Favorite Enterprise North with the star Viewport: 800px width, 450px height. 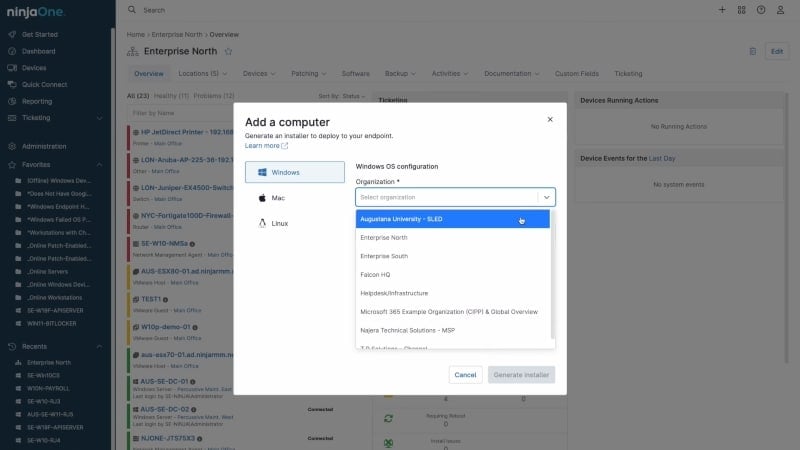click(x=229, y=52)
